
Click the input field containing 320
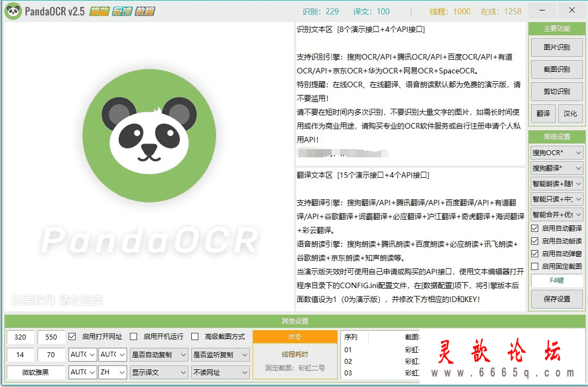coord(20,337)
